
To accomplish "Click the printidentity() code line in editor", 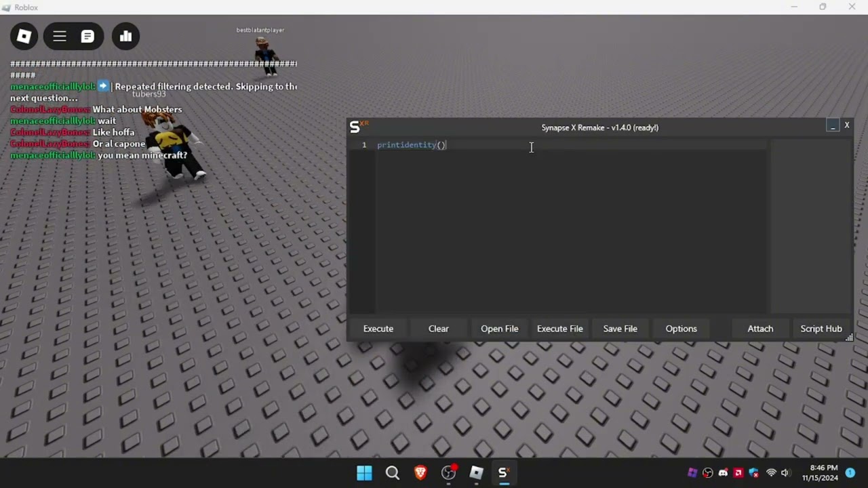I will tap(412, 145).
